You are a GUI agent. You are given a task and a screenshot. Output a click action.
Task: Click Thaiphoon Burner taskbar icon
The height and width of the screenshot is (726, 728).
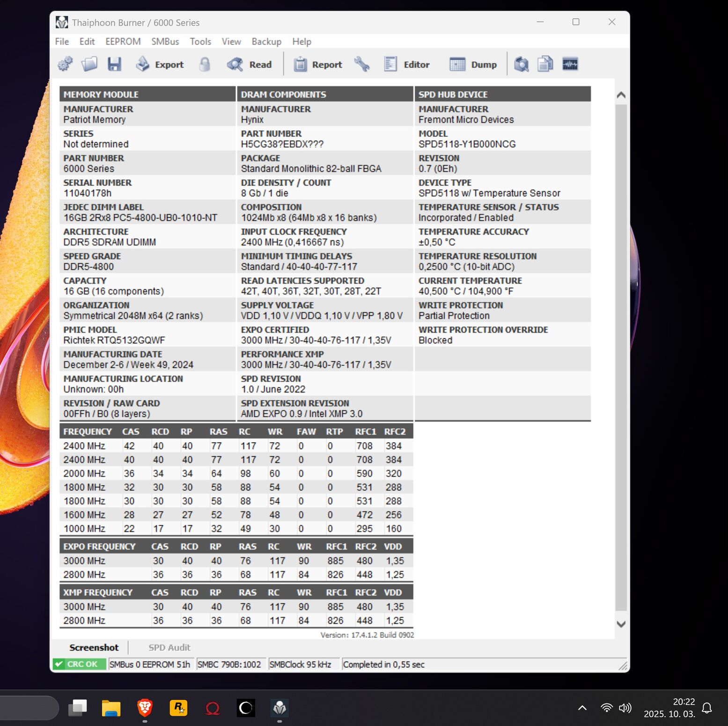pyautogui.click(x=279, y=708)
